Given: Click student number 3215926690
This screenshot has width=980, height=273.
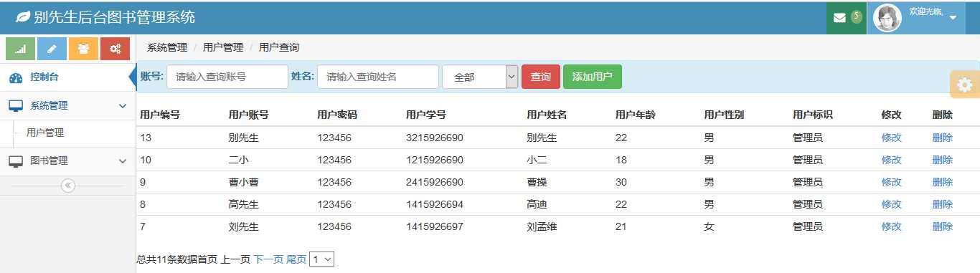Looking at the screenshot, I should (x=435, y=138).
